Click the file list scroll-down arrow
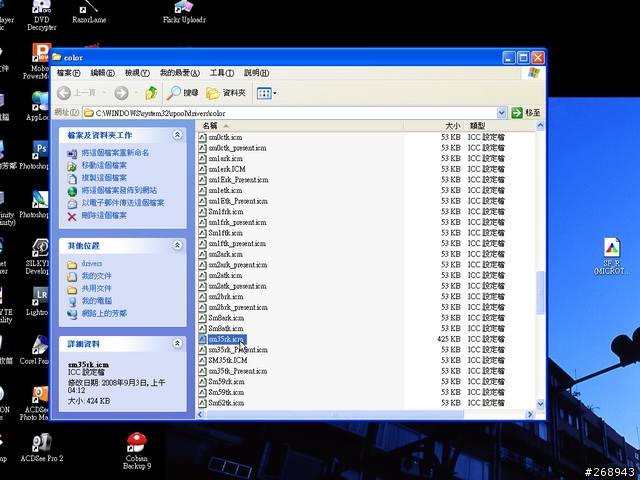The image size is (640, 480). [540, 404]
